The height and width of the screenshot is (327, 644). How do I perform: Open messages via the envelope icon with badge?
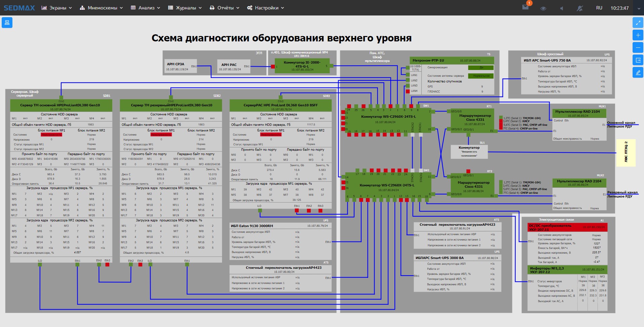(x=526, y=7)
